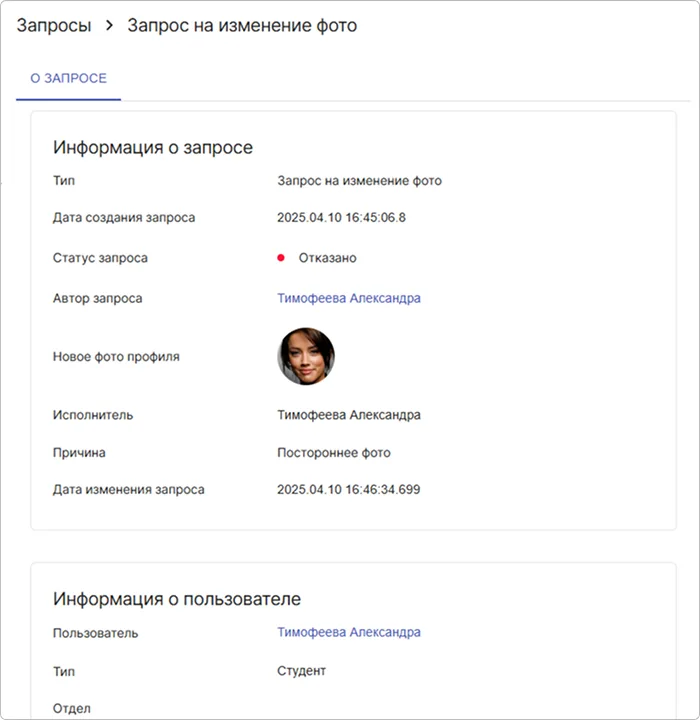Click the reason value Постороннее фото
This screenshot has width=700, height=720.
click(333, 453)
